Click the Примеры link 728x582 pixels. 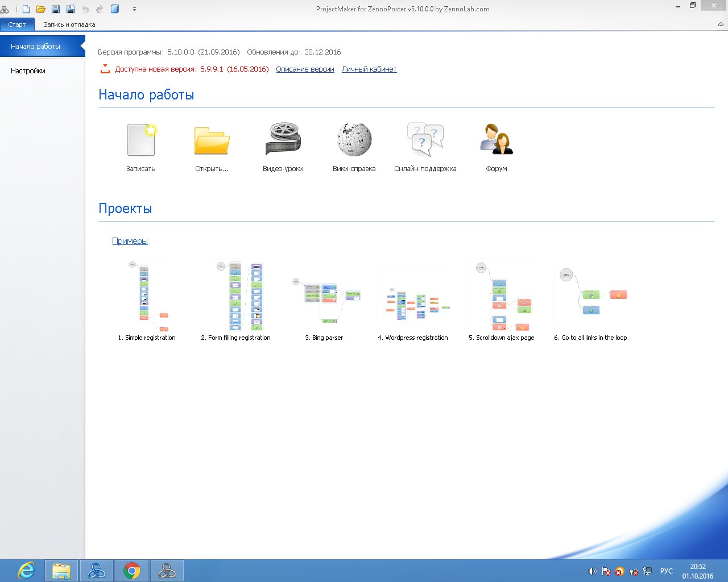click(130, 241)
